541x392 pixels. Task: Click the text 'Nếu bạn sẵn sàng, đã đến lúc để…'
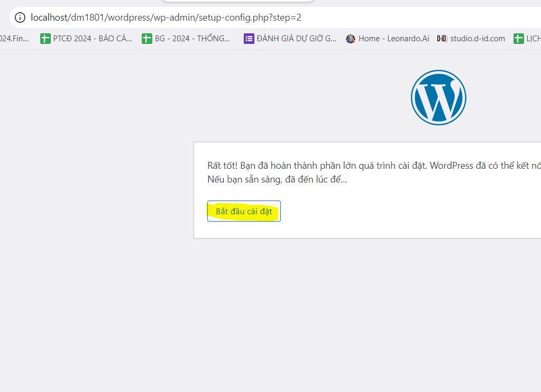pos(278,179)
